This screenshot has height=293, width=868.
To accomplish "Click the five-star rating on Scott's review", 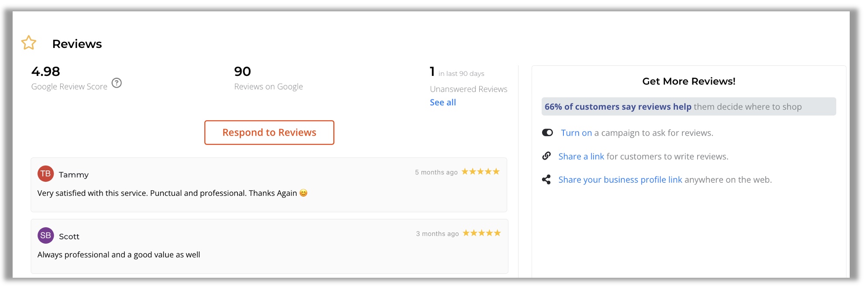I will [482, 233].
